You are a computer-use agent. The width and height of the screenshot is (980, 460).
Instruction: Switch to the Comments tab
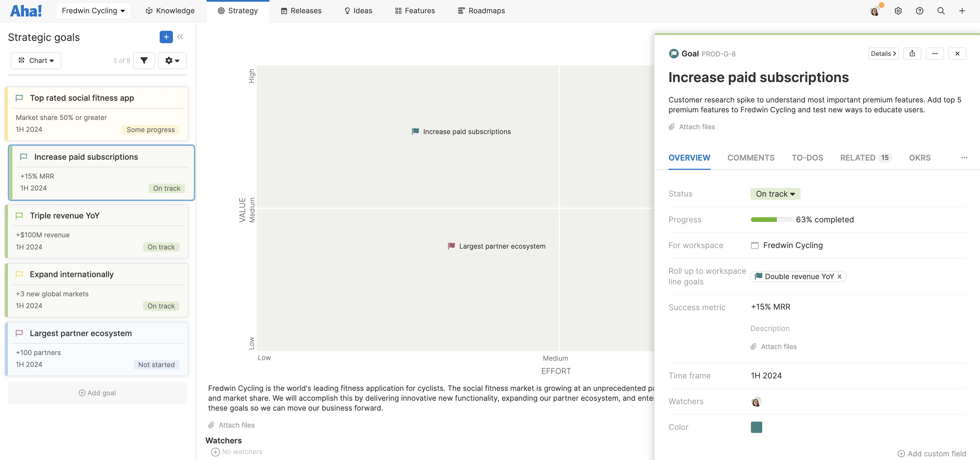[751, 157]
